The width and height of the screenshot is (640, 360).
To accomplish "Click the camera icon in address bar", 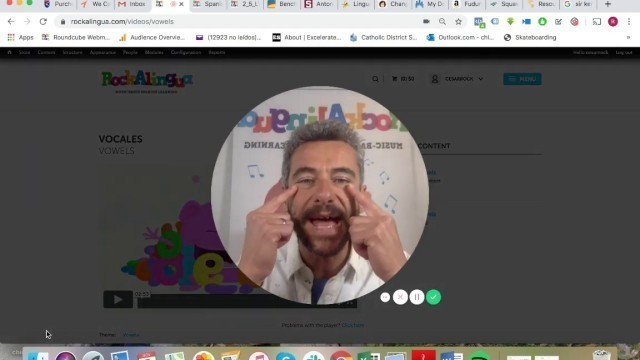I will 427,22.
